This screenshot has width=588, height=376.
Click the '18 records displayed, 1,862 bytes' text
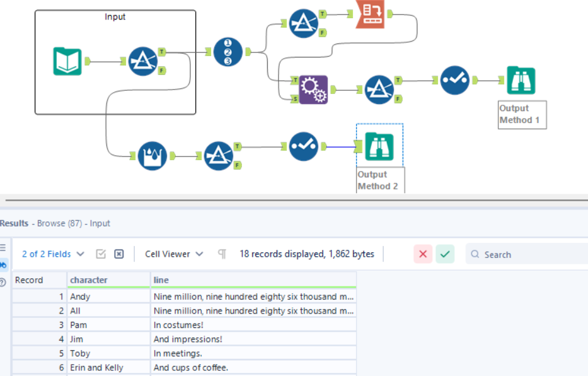(307, 254)
